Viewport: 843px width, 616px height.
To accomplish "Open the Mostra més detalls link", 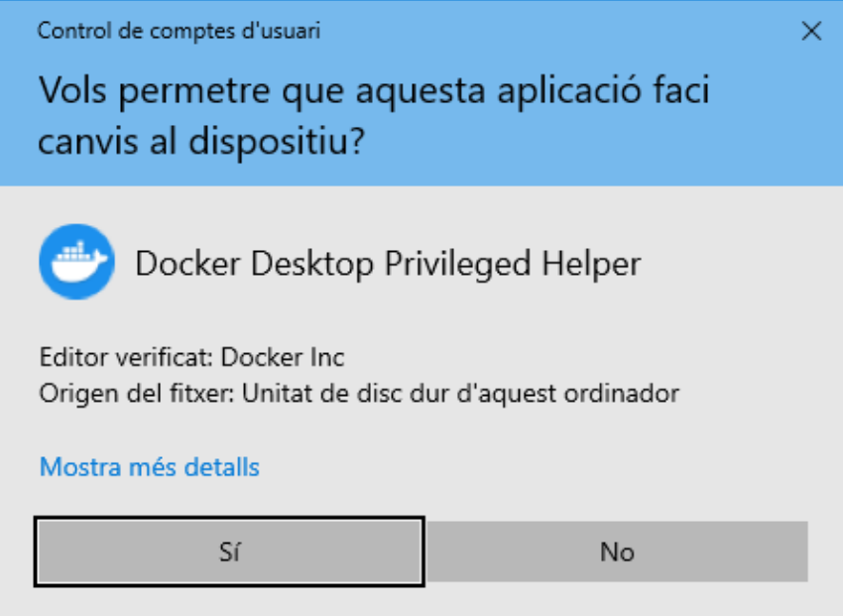I will click(150, 466).
